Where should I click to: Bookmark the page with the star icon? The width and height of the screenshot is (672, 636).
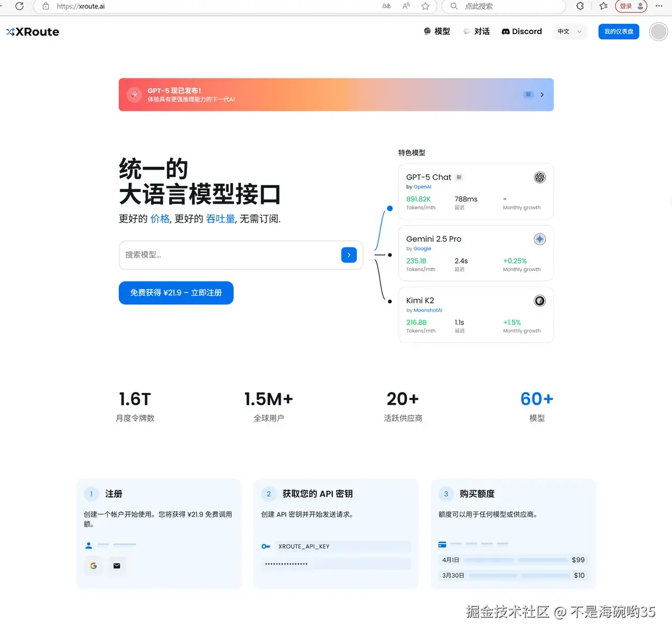[x=425, y=6]
